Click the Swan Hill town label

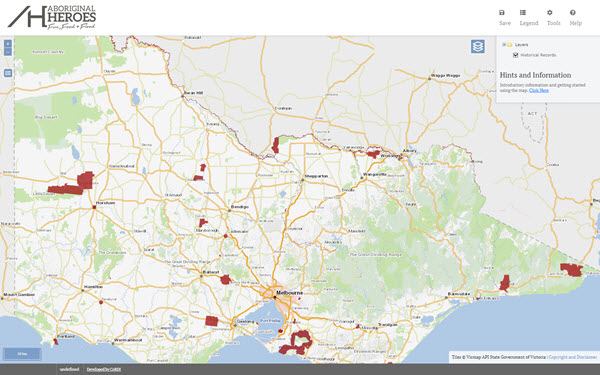pos(194,93)
